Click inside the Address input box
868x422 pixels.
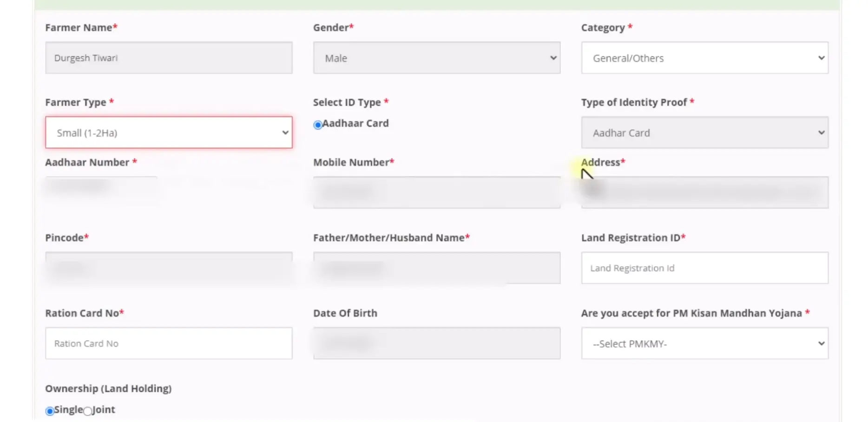point(704,192)
